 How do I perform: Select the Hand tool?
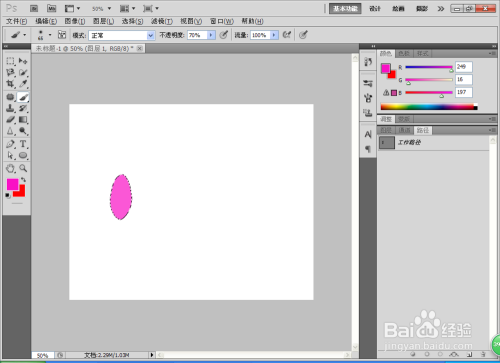(10, 168)
